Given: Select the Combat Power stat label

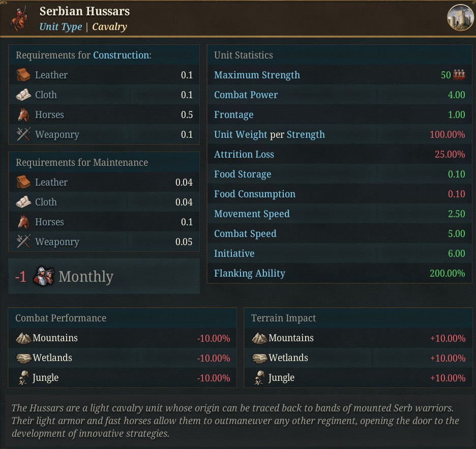Looking at the screenshot, I should [x=246, y=95].
